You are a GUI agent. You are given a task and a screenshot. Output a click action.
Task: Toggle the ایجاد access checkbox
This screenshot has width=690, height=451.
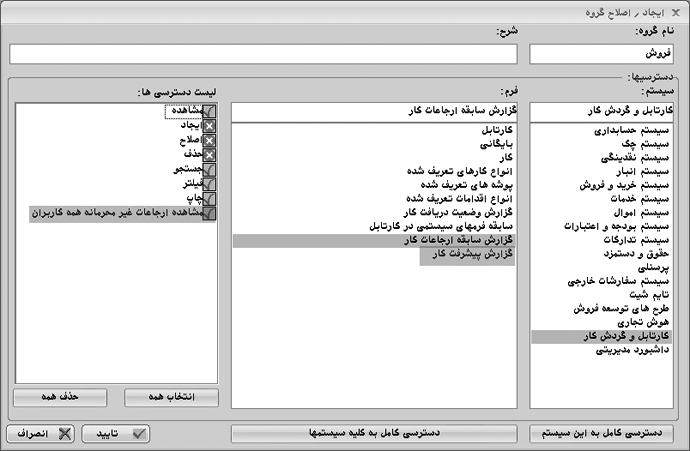(209, 126)
